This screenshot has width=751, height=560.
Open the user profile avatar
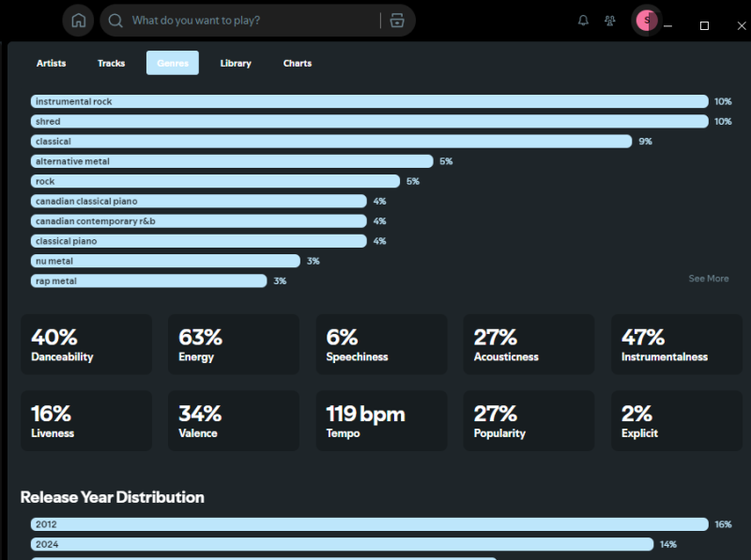(646, 20)
